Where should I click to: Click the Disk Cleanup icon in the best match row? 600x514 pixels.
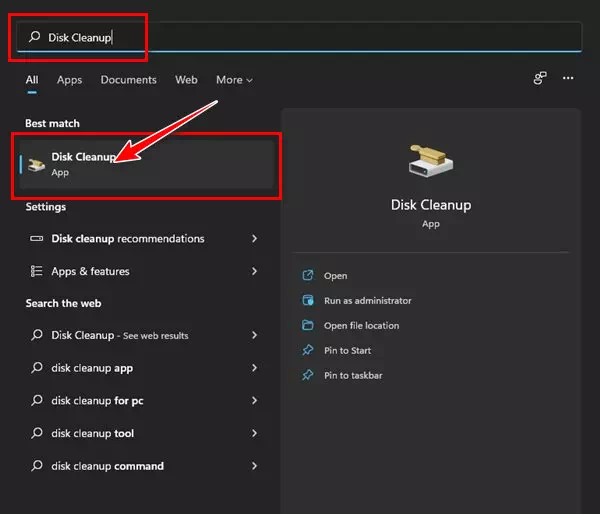coord(37,165)
